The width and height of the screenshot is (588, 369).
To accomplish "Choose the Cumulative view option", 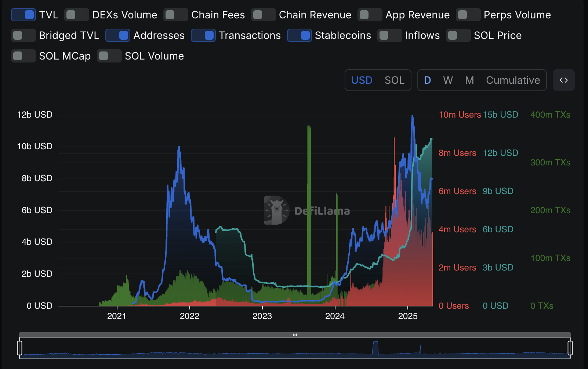I will [513, 80].
